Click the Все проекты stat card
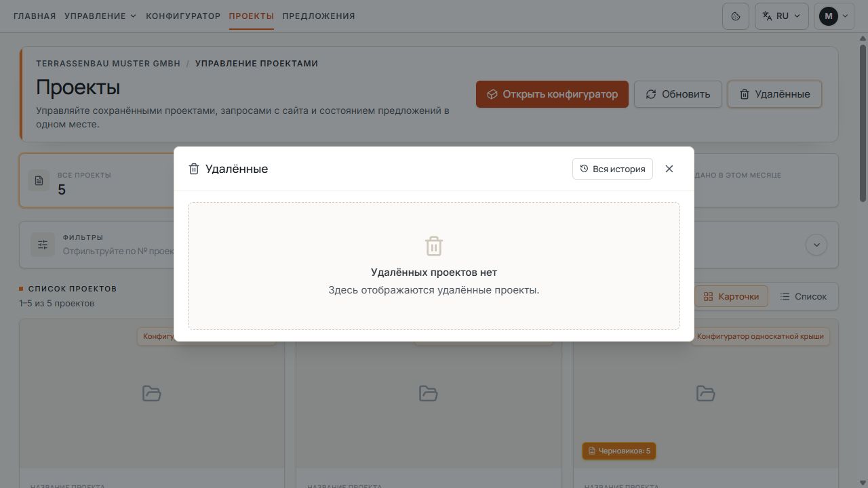Viewport: 868px width, 488px height. pos(97,180)
